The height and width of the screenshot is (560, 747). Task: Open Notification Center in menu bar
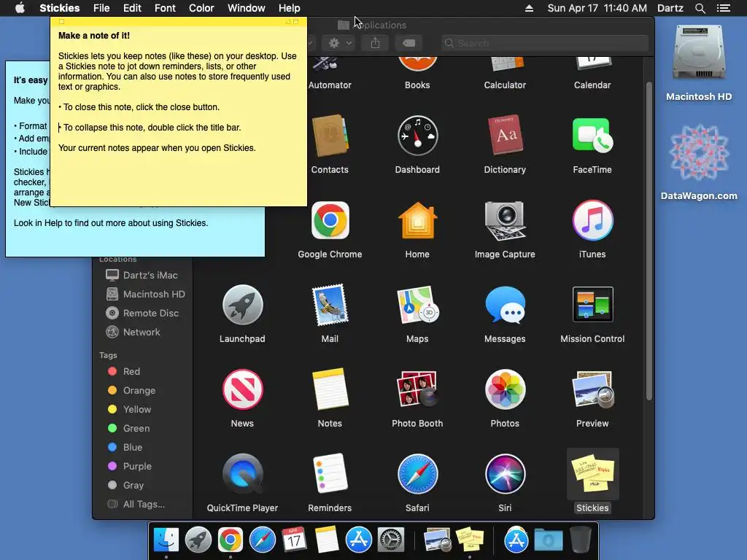(x=724, y=8)
